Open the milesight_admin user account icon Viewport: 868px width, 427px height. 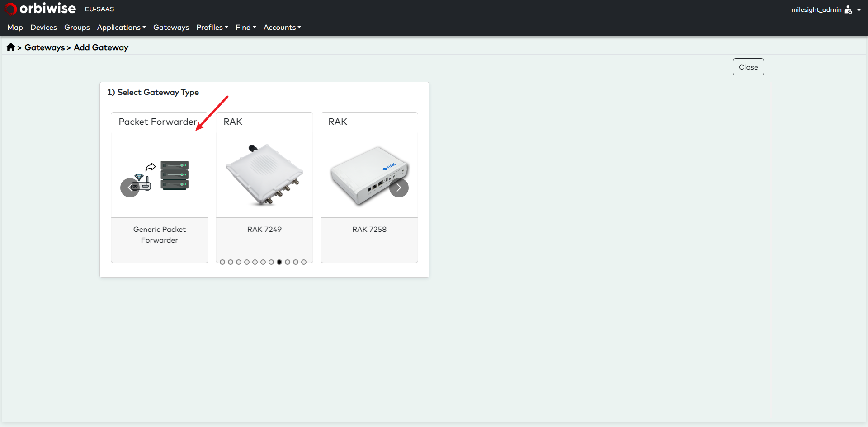848,10
